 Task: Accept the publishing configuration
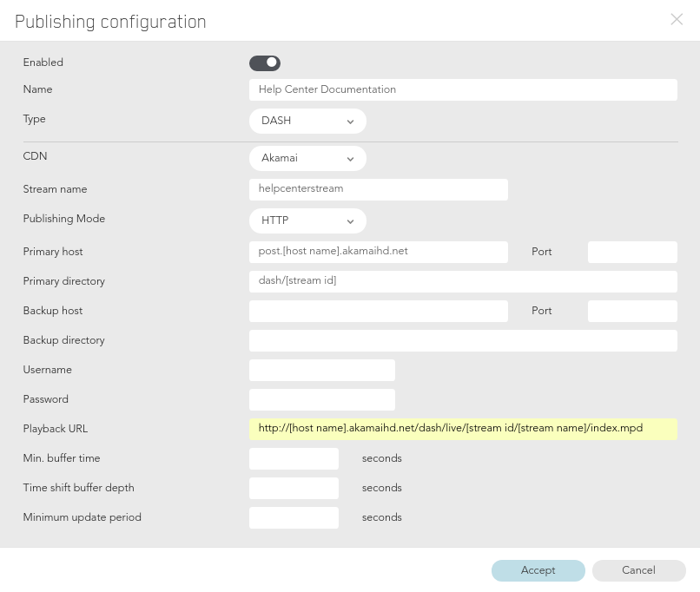pos(538,570)
